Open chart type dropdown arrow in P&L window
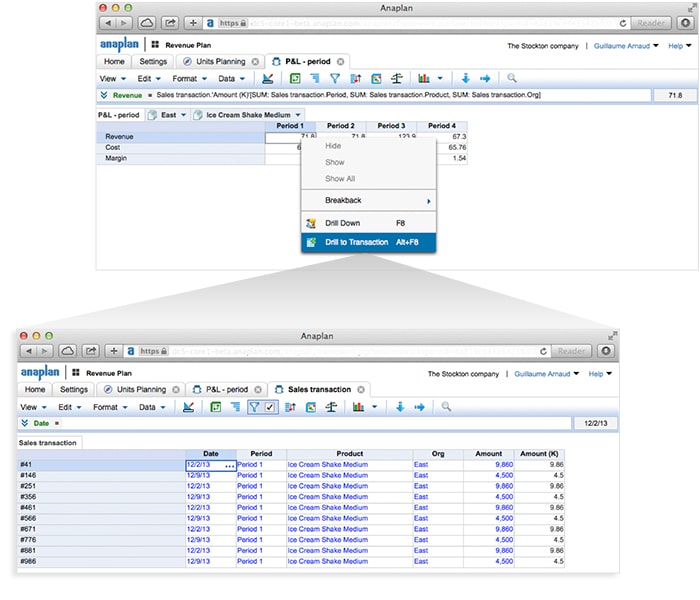The width and height of the screenshot is (700, 600). coord(440,79)
